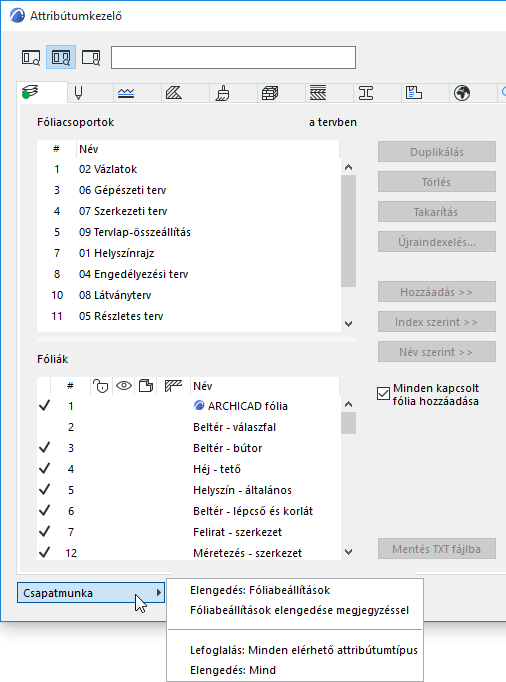
Task: Select layer group 07 Szerkezeti terv
Action: (x=188, y=211)
